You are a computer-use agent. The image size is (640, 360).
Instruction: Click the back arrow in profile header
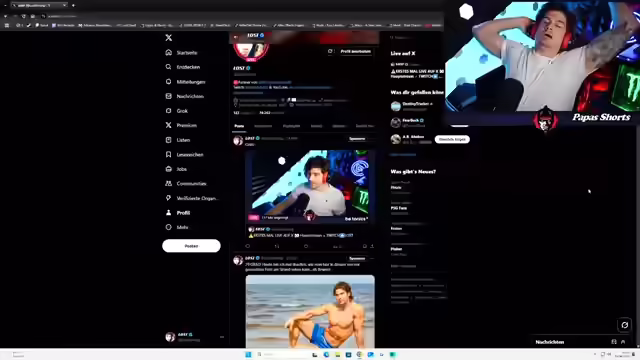tap(236, 37)
